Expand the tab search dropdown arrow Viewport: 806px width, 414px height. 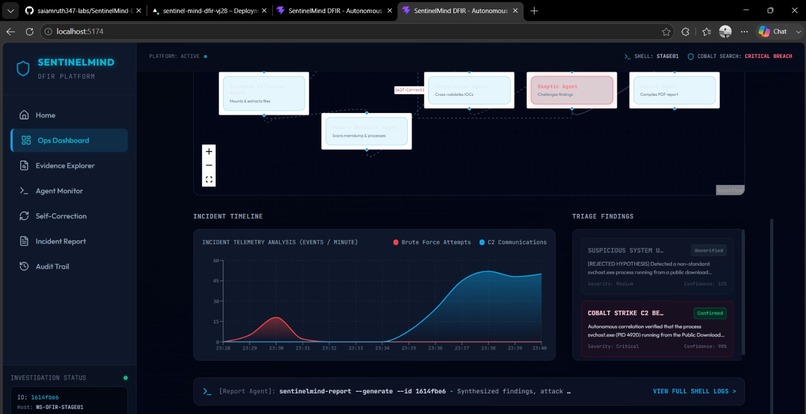coord(11,10)
